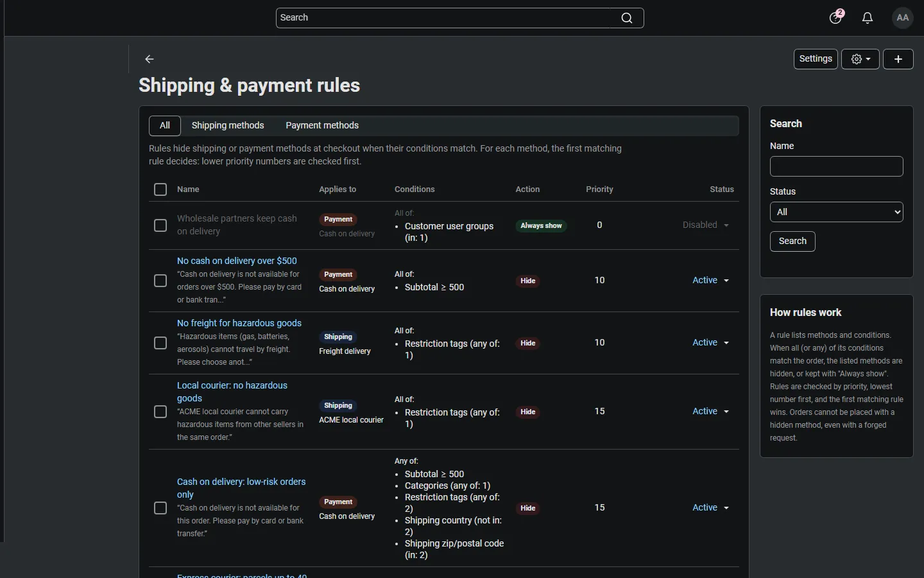Click the Shipping tag above Freight delivery

point(338,337)
